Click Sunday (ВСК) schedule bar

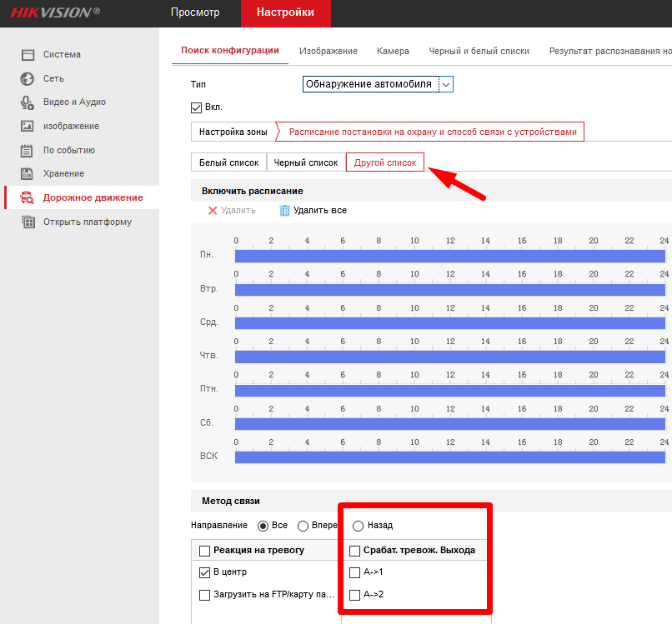click(450, 457)
